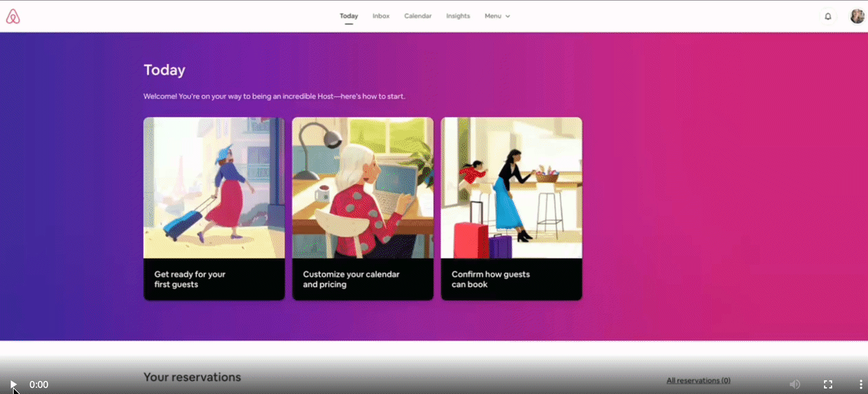This screenshot has width=868, height=394.
Task: Expand the Menu dropdown
Action: [x=497, y=16]
